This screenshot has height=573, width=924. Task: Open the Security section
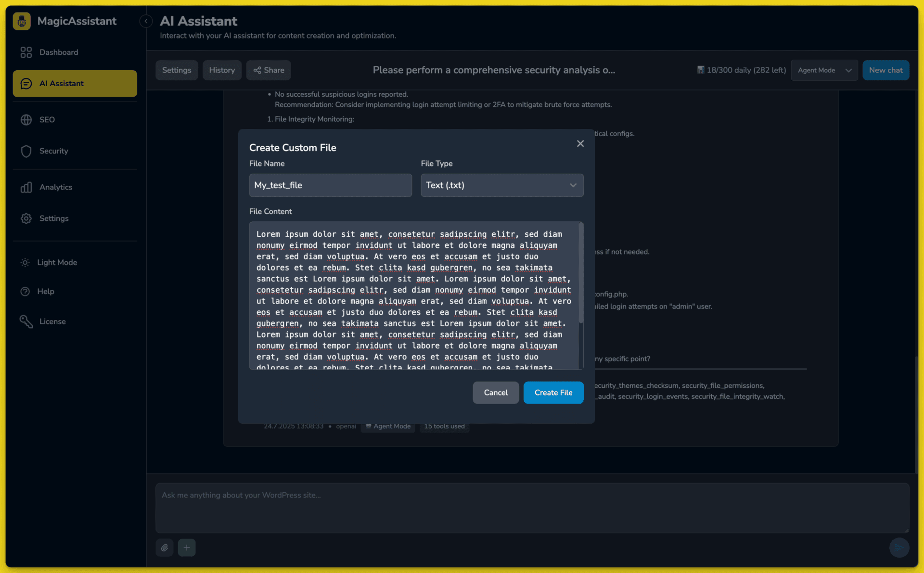[x=53, y=151]
